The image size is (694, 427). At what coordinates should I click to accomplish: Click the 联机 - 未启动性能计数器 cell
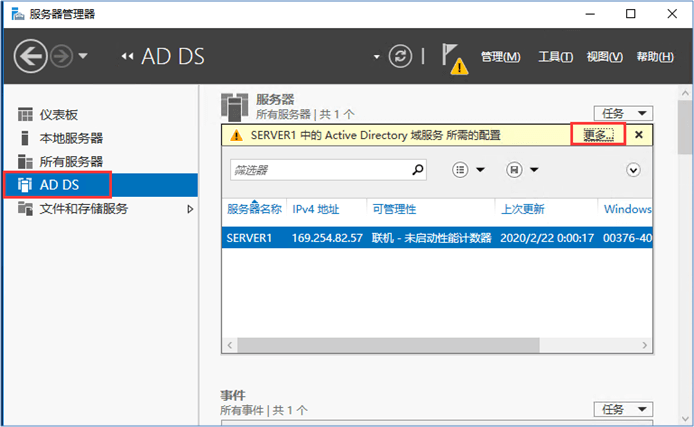[432, 238]
